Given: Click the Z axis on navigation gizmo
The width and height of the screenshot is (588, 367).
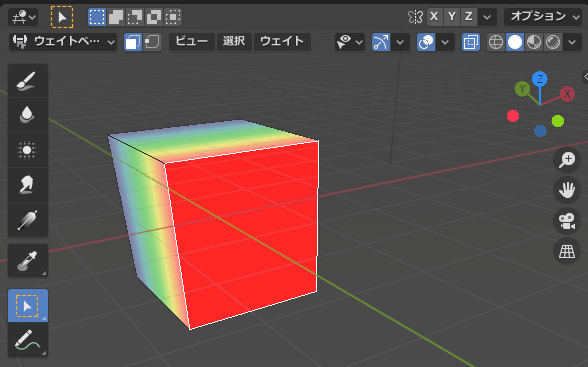Looking at the screenshot, I should (x=540, y=79).
